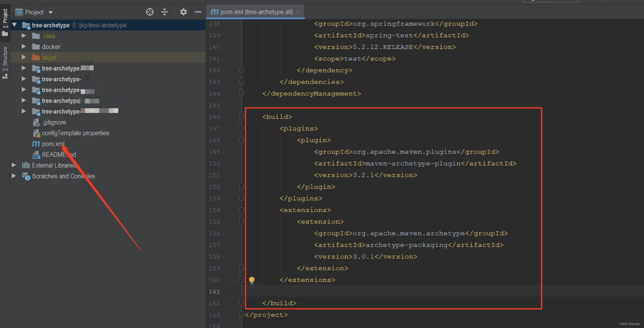Click on maven-archetype-plugin artifactId text
The image size is (644, 328).
413,163
